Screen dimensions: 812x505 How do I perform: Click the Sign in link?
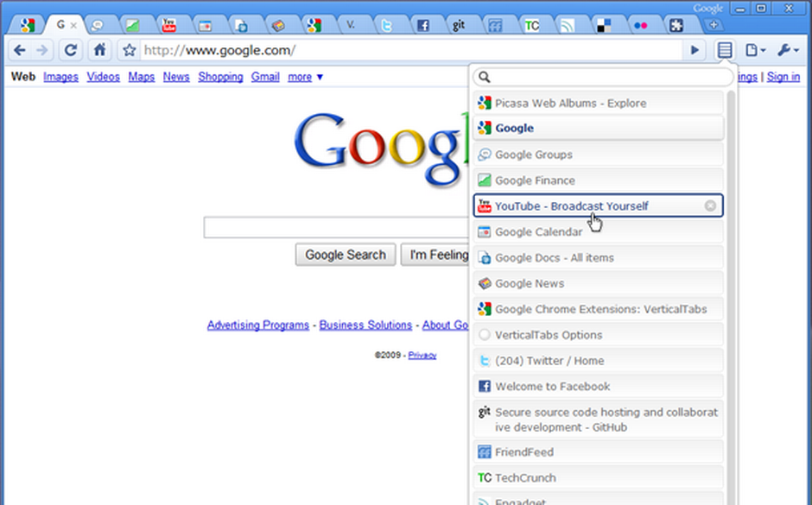coord(783,77)
